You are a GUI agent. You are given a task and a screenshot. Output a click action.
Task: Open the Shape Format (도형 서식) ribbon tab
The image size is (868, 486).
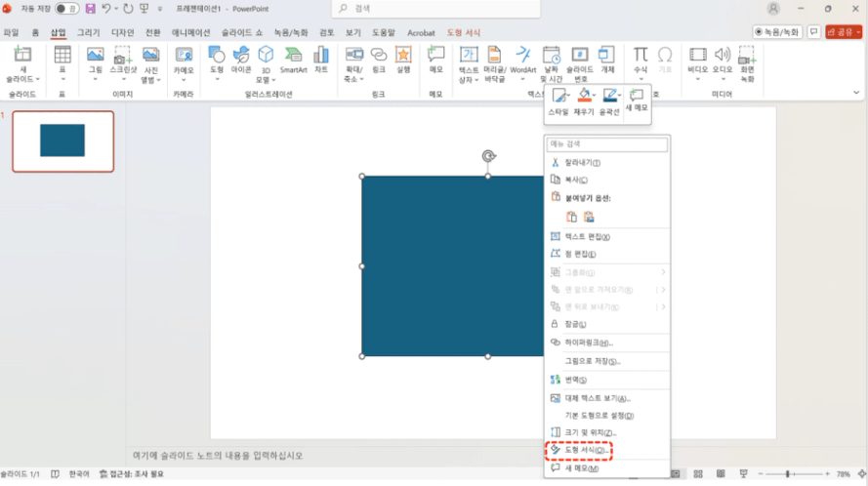click(464, 32)
